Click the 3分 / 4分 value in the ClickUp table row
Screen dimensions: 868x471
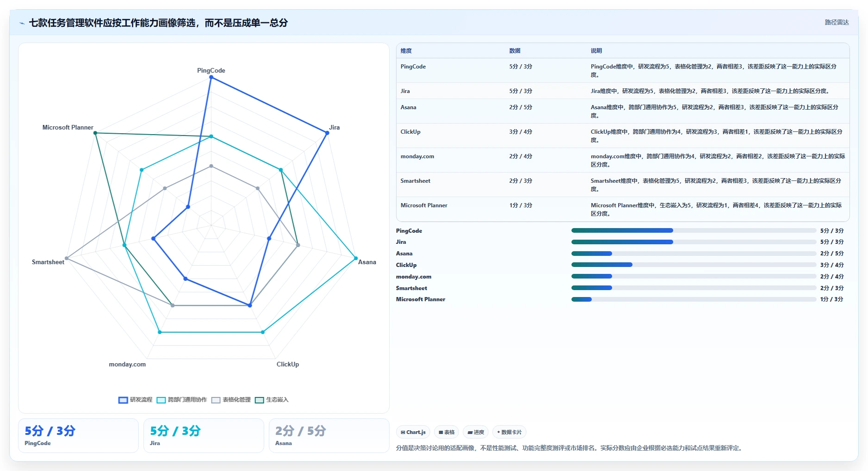pos(521,132)
